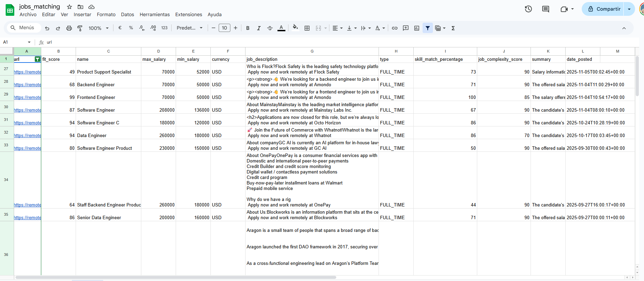This screenshot has height=281, width=644.
Task: Open the zoom level dropdown
Action: (99, 28)
